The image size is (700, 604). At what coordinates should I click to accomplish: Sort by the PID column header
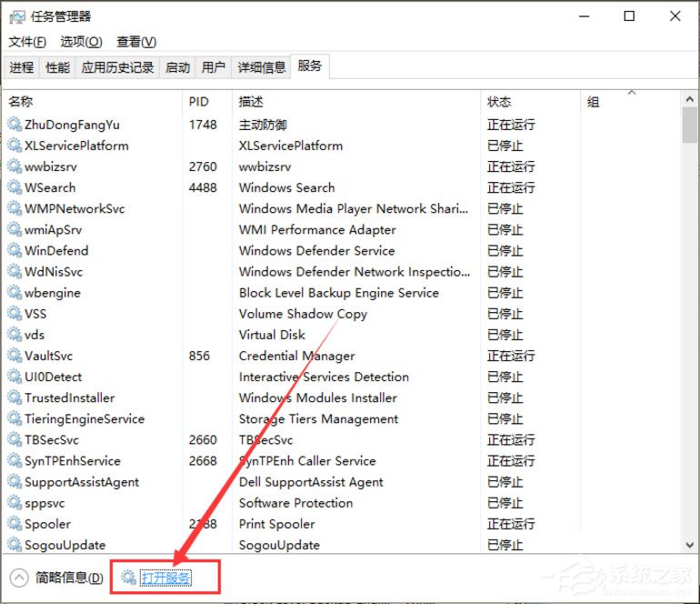tap(198, 102)
